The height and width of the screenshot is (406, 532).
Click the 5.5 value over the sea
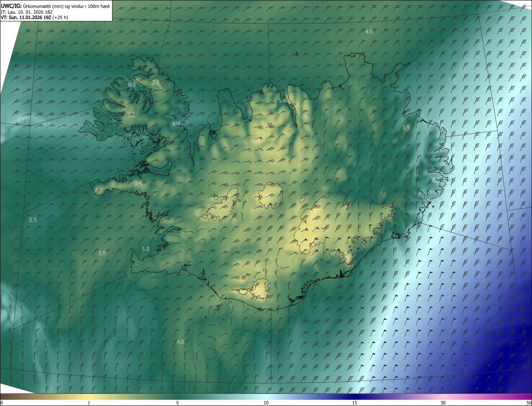coord(33,220)
